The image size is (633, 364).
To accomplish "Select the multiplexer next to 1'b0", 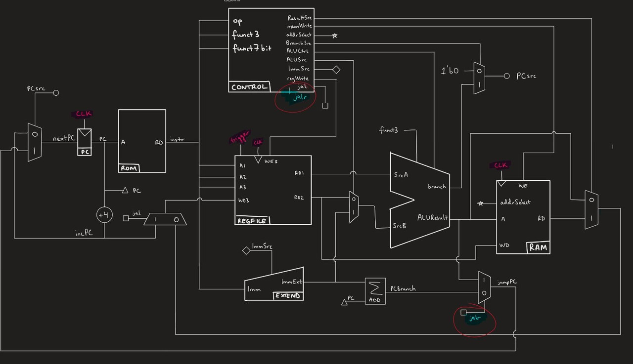I will (479, 78).
